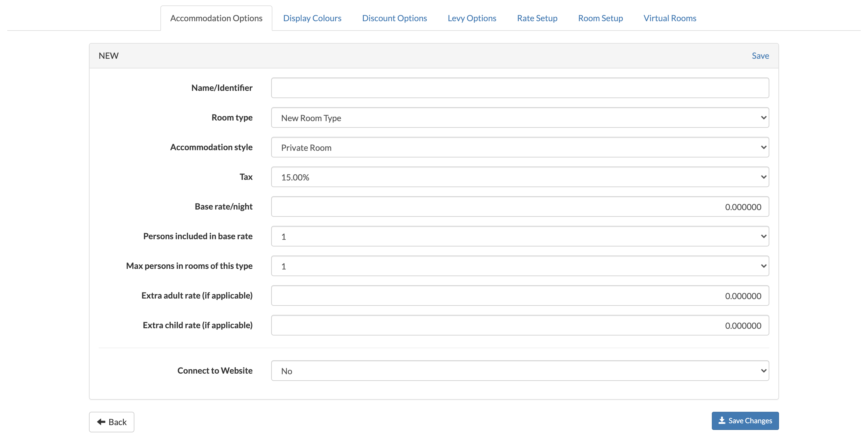The width and height of the screenshot is (868, 436).
Task: Expand the Tax percentage dropdown
Action: pos(520,177)
